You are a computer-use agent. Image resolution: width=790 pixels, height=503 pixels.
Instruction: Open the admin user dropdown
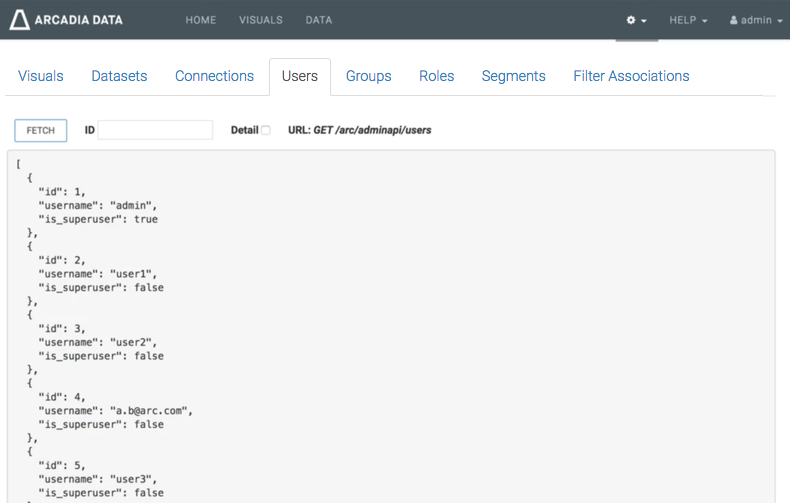pos(755,20)
